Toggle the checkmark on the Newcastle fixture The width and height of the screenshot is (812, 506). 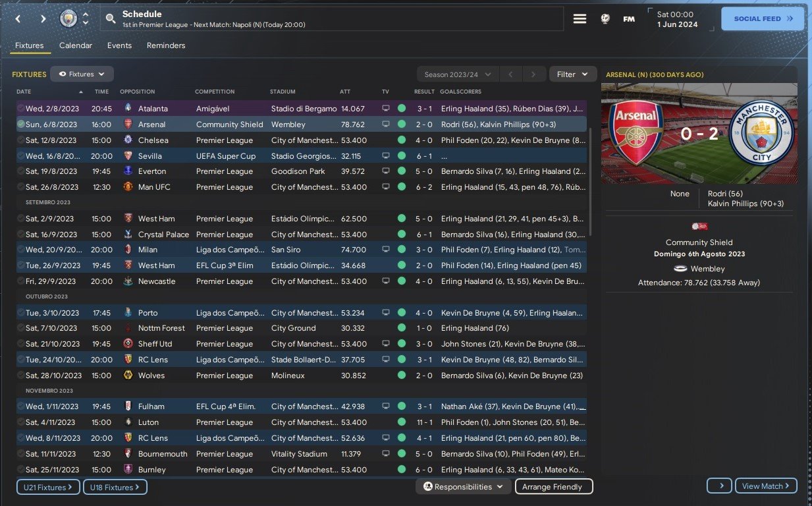point(21,281)
